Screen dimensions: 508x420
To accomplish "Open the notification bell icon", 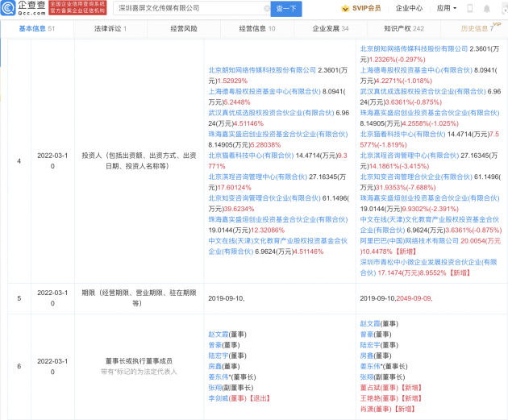I will (x=486, y=9).
